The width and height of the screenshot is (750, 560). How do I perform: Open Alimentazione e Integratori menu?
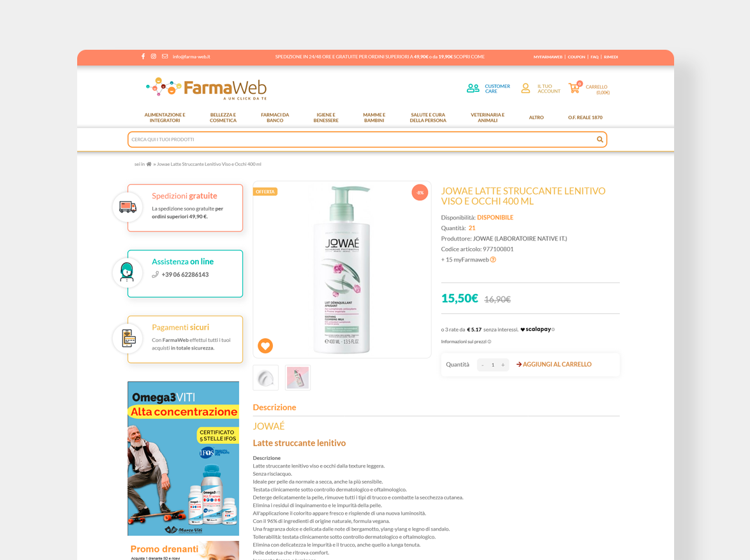pos(165,117)
